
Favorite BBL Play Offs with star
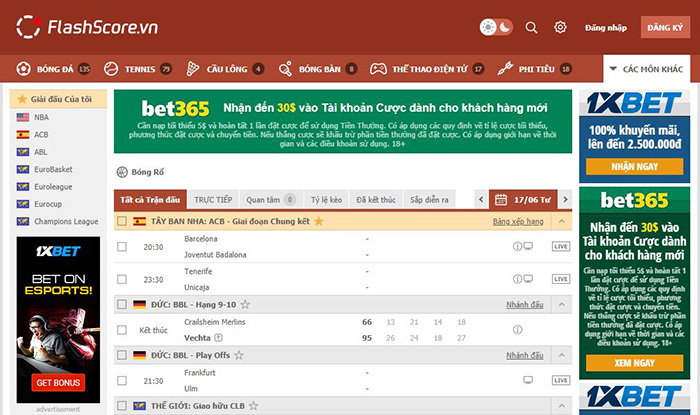[x=239, y=355]
